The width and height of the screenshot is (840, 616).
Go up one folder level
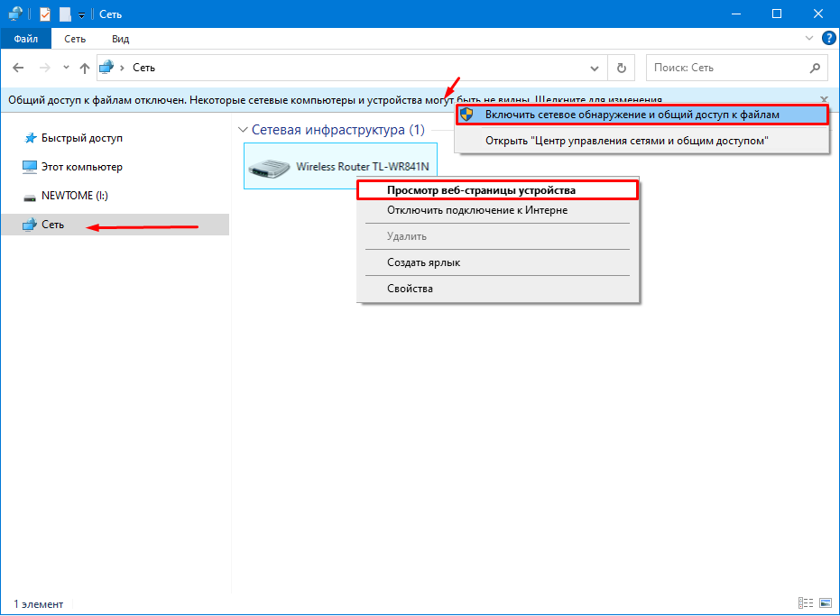pyautogui.click(x=85, y=68)
